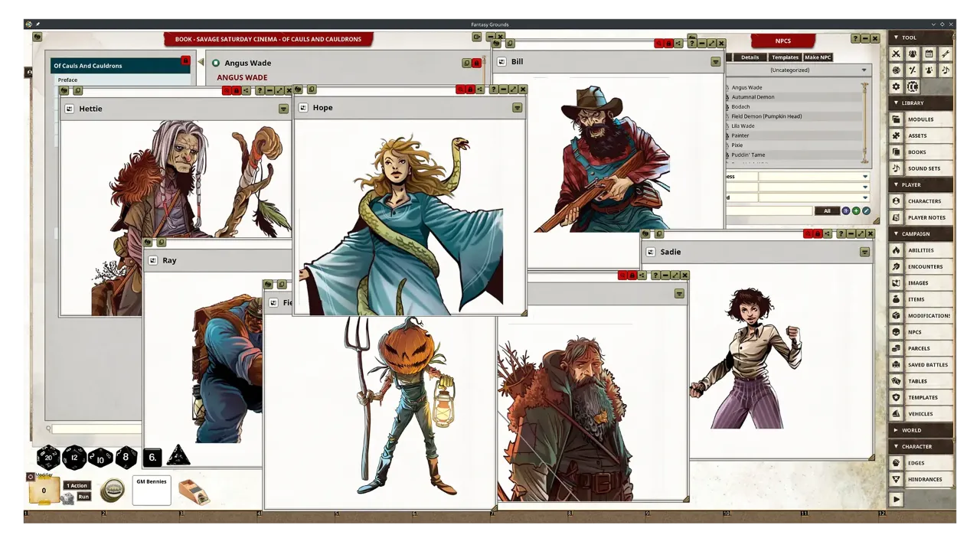Toggle the red lock on Angus Wade page
The height and width of the screenshot is (551, 980).
coord(476,63)
